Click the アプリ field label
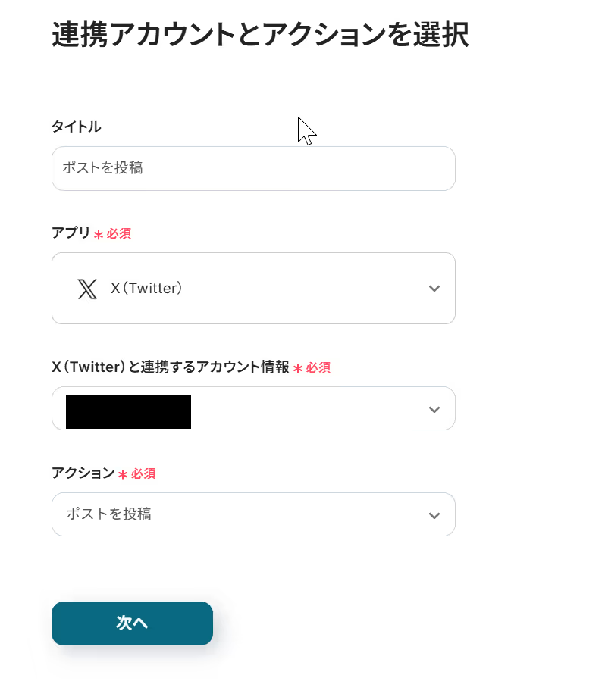Image resolution: width=605 pixels, height=700 pixels. pos(71,233)
